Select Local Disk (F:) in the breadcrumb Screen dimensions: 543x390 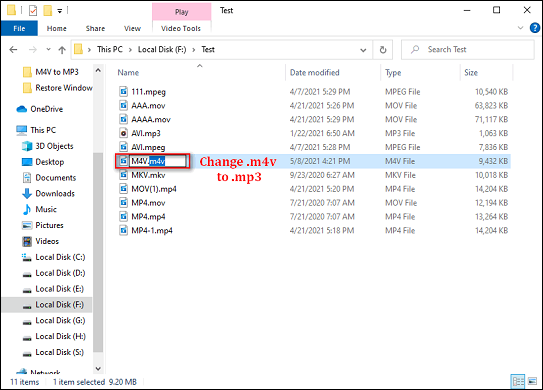[x=162, y=50]
